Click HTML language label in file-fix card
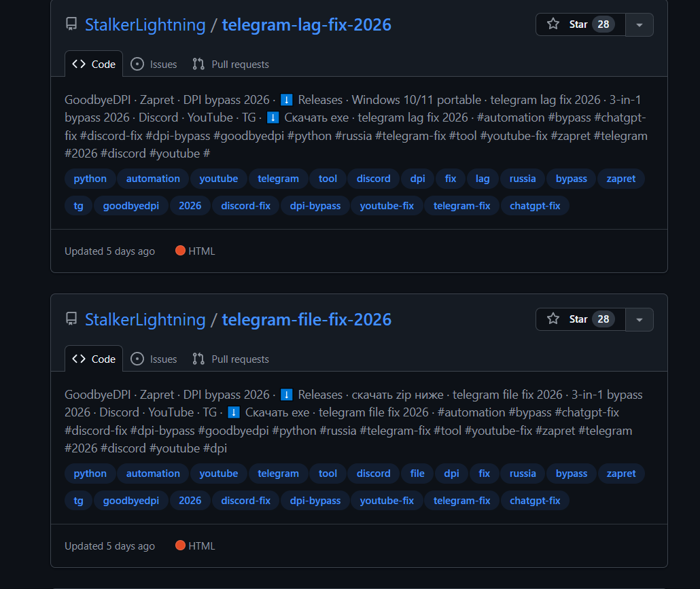 coord(196,546)
